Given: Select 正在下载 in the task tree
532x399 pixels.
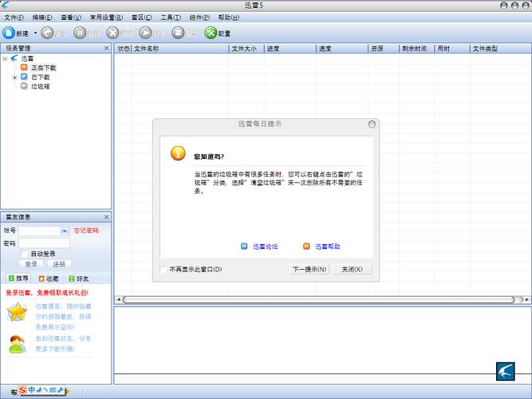Looking at the screenshot, I should coord(43,68).
